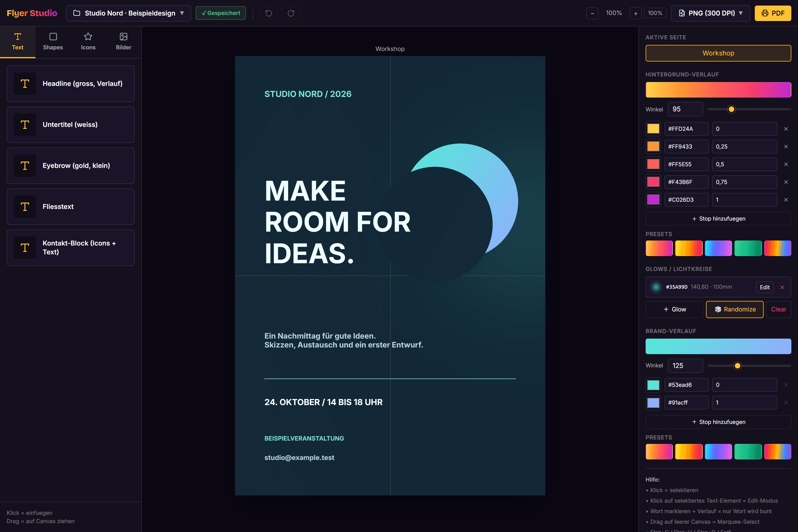The width and height of the screenshot is (798, 532).
Task: Switch to the Bilder tab
Action: [124, 42]
